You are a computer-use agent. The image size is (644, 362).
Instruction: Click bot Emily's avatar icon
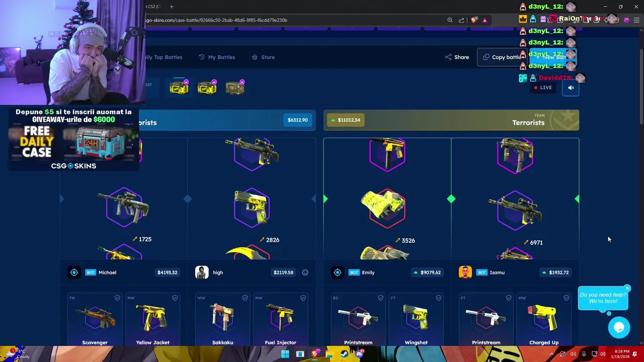click(x=338, y=273)
